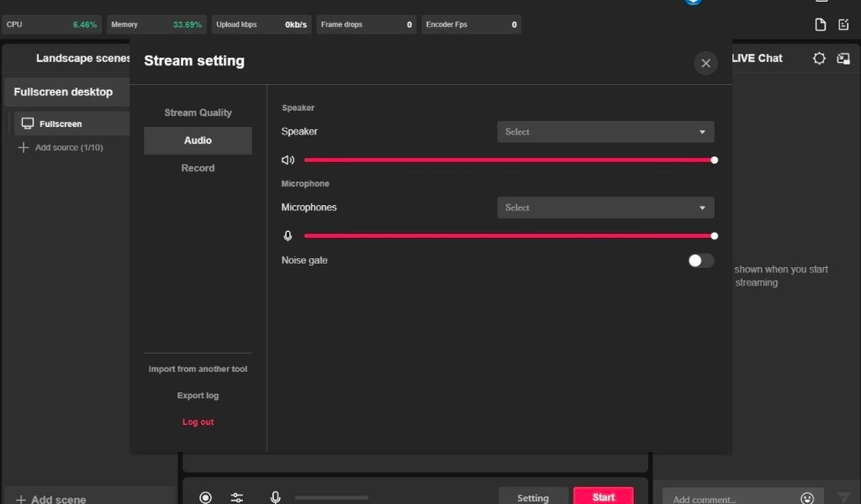Click the Fullscreen monitor source icon

(28, 123)
